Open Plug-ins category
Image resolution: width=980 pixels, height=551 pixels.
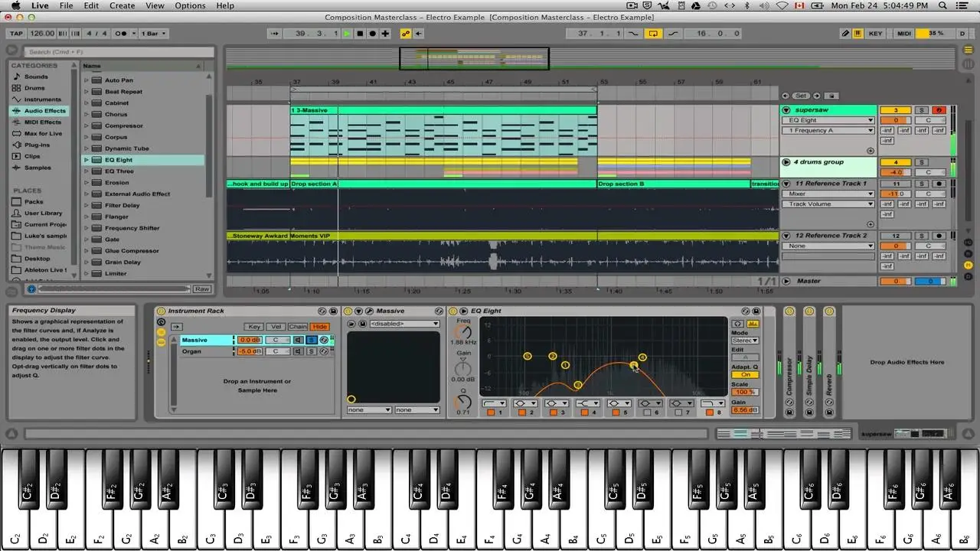(37, 145)
